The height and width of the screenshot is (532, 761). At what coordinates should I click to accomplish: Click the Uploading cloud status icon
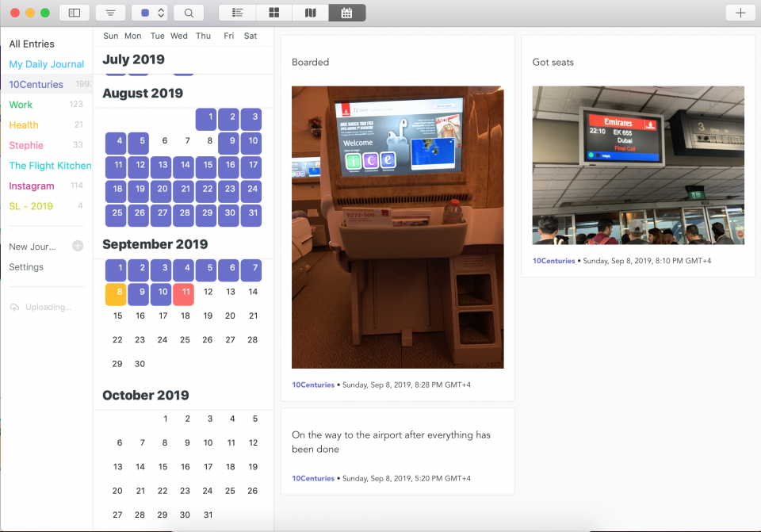[x=14, y=308]
